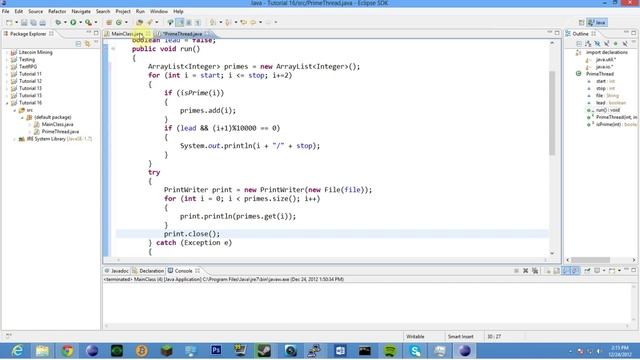The image size is (640, 360).
Task: Open Google Chrome from the taskbar
Action: click(x=67, y=351)
